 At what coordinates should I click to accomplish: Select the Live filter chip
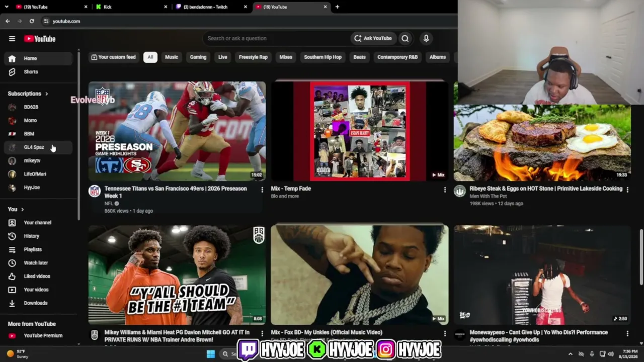pyautogui.click(x=223, y=57)
